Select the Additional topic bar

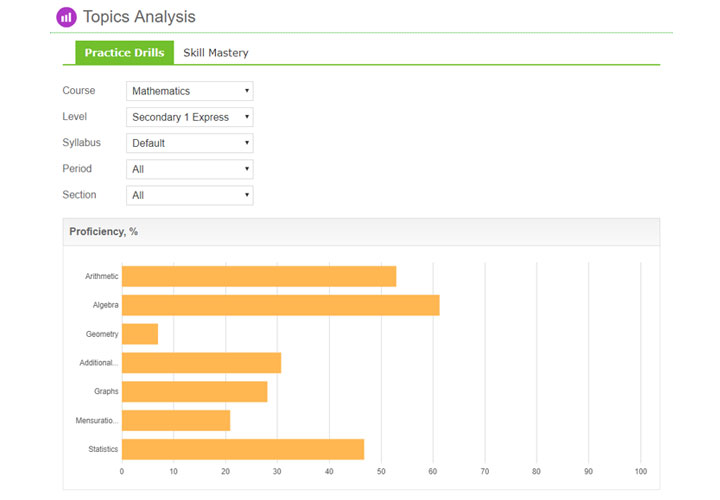click(x=201, y=363)
